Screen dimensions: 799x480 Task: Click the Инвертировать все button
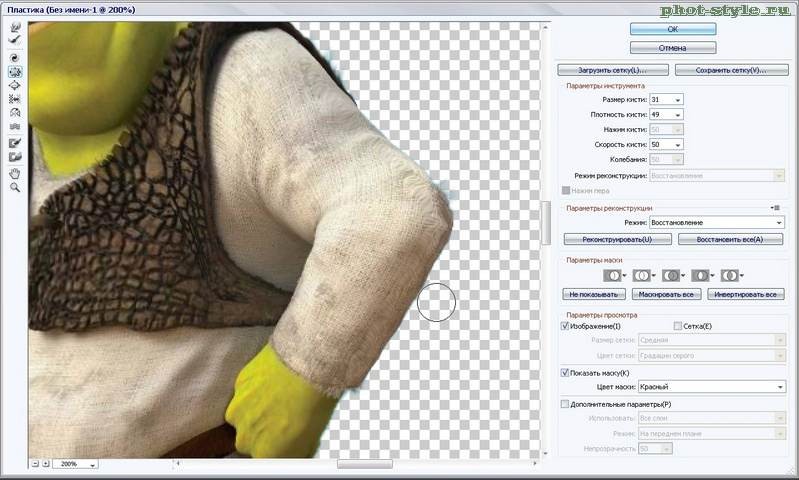(745, 295)
